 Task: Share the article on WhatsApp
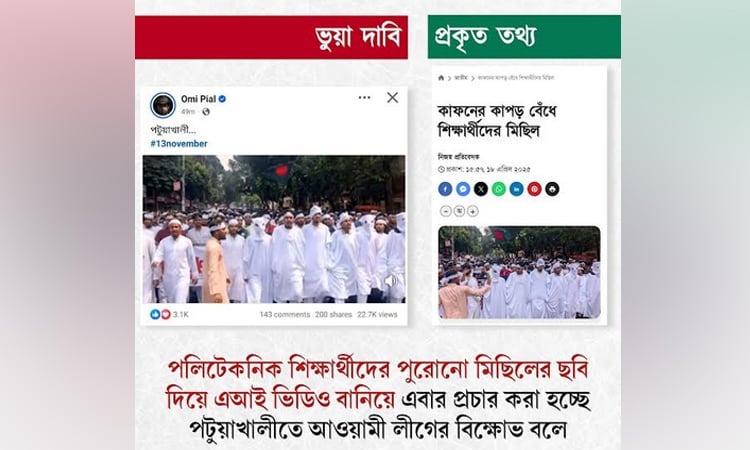pyautogui.click(x=498, y=189)
